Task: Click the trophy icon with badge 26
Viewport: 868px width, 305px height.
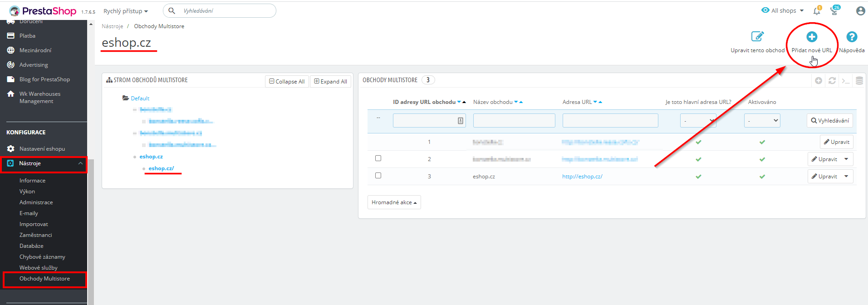Action: coord(835,10)
